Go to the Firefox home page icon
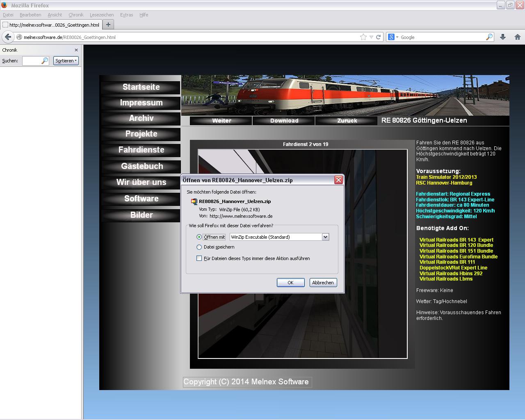Image resolution: width=525 pixels, height=420 pixels. click(518, 37)
